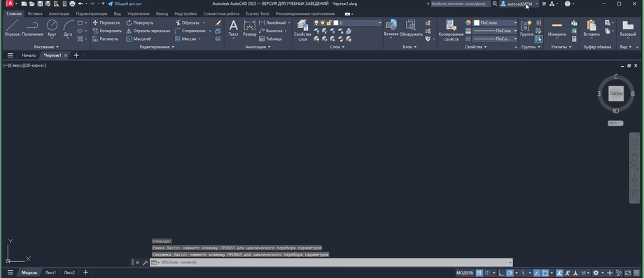Select the Arc (Дуга) tool
This screenshot has height=278, width=644.
click(x=68, y=28)
